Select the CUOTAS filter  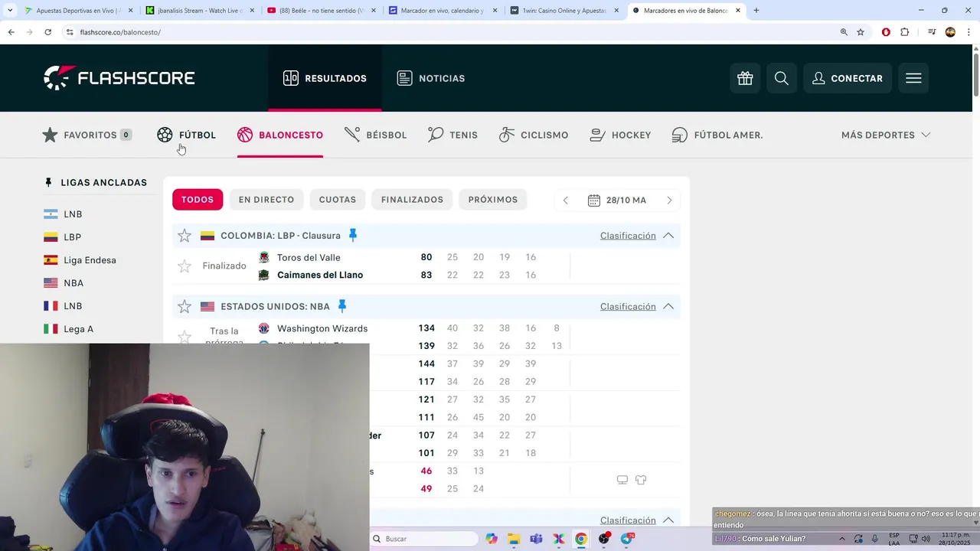pyautogui.click(x=338, y=200)
